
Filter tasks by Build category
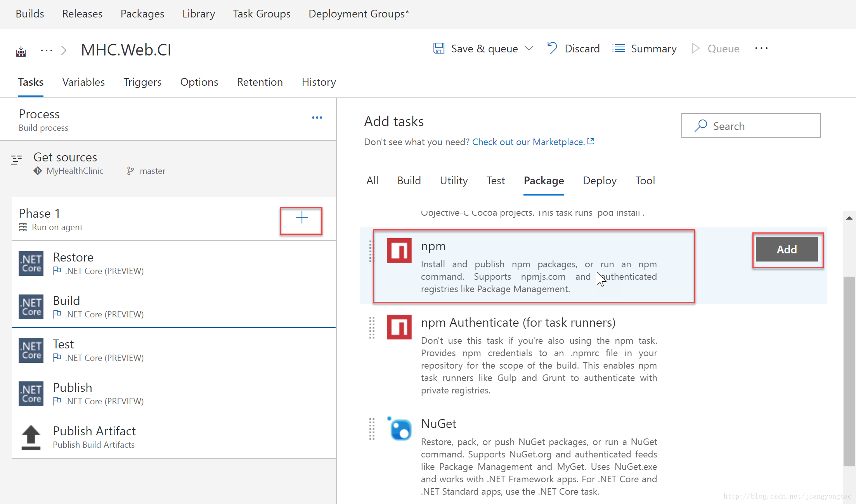[x=409, y=180]
